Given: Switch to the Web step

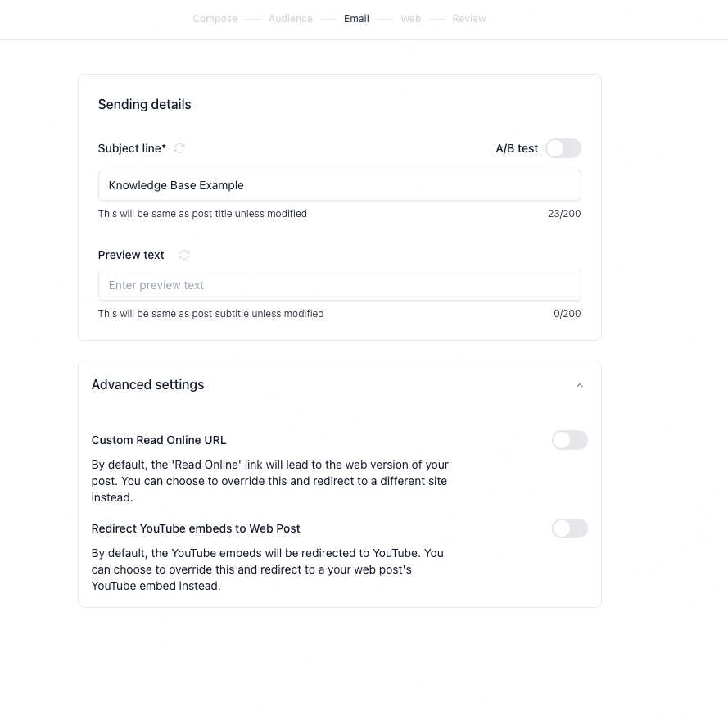Looking at the screenshot, I should (411, 19).
